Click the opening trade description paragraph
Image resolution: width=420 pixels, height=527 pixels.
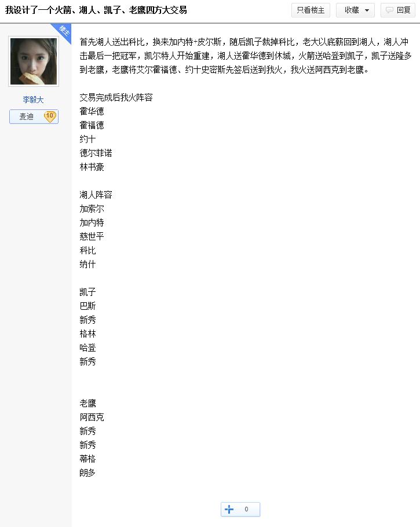coord(246,56)
